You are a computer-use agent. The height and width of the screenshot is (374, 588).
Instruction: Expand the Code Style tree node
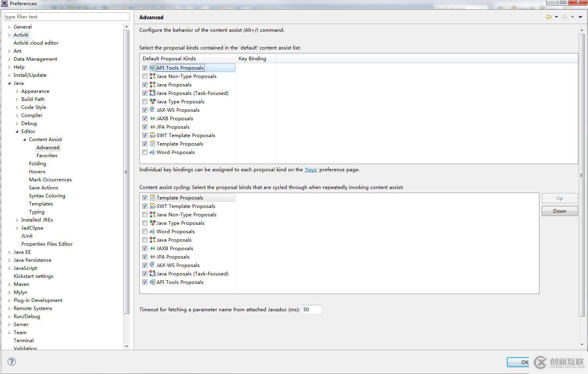point(17,107)
